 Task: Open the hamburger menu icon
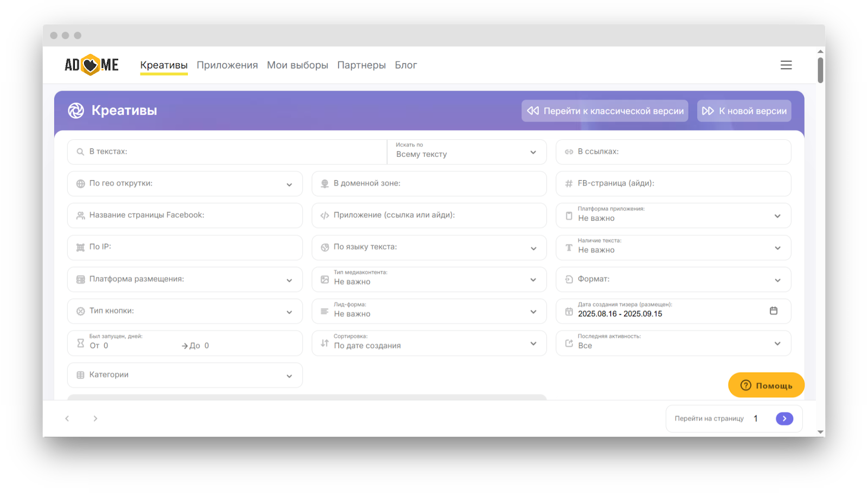pos(786,65)
